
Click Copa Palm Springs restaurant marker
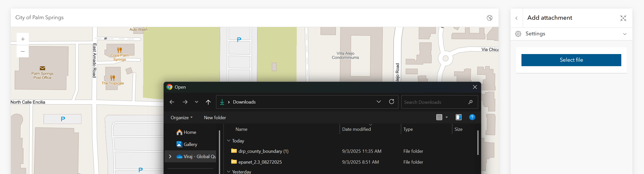[x=120, y=50]
